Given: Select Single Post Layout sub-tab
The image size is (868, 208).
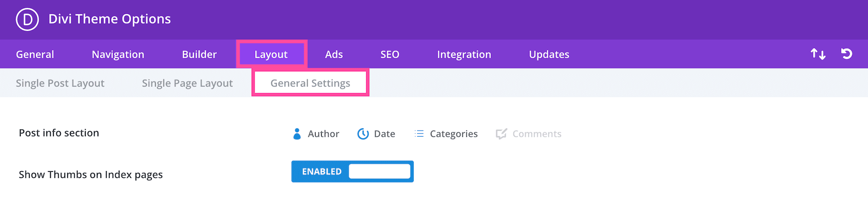Looking at the screenshot, I should [x=60, y=83].
